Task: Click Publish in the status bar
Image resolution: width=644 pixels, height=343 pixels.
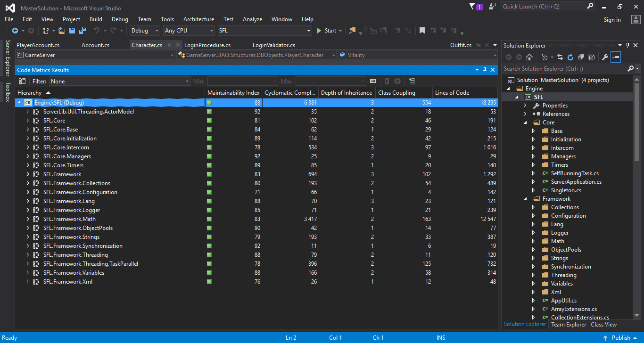Action: click(621, 338)
